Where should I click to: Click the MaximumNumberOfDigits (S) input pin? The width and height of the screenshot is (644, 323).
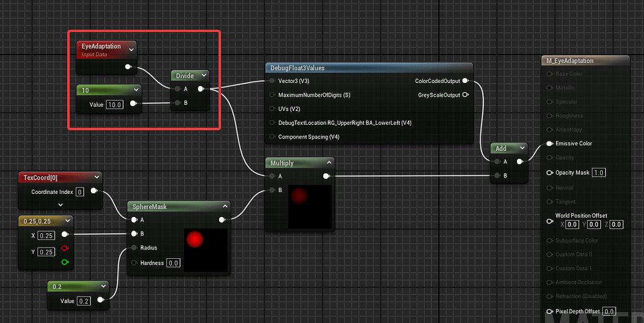point(272,95)
